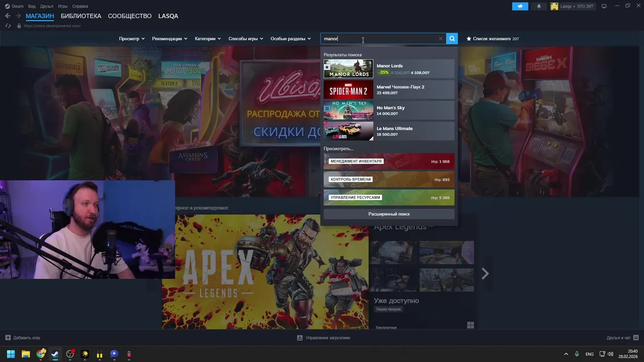644x362 pixels.
Task: Reload the store page
Action: click(x=8, y=26)
